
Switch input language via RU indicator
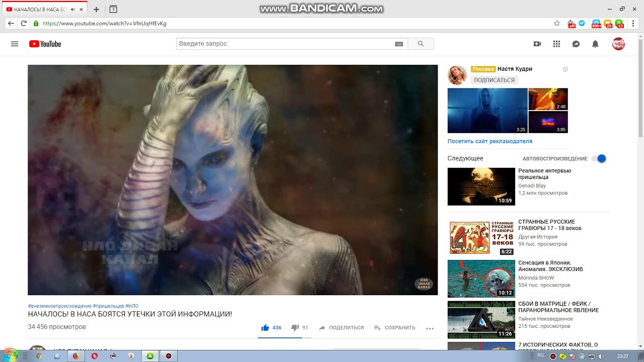coord(540,355)
